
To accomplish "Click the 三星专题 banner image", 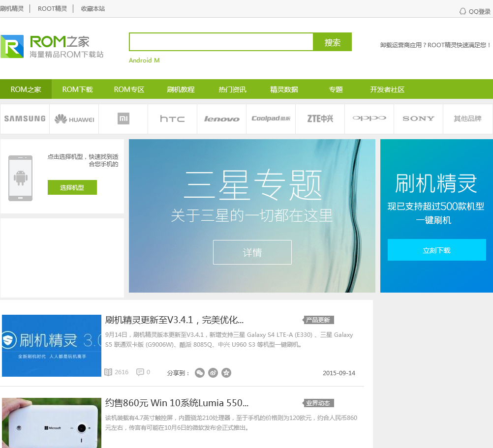I will click(252, 216).
